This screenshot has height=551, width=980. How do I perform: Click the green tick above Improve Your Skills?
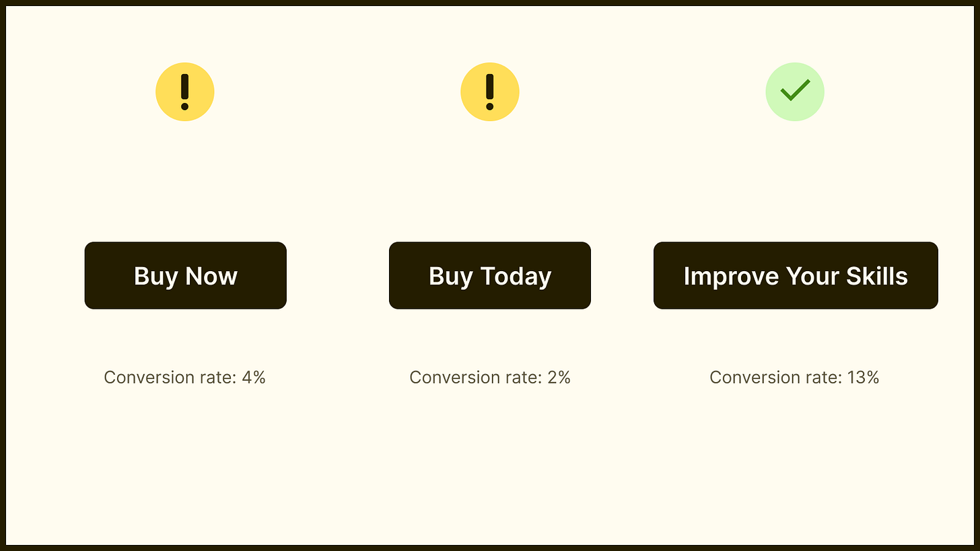795,90
